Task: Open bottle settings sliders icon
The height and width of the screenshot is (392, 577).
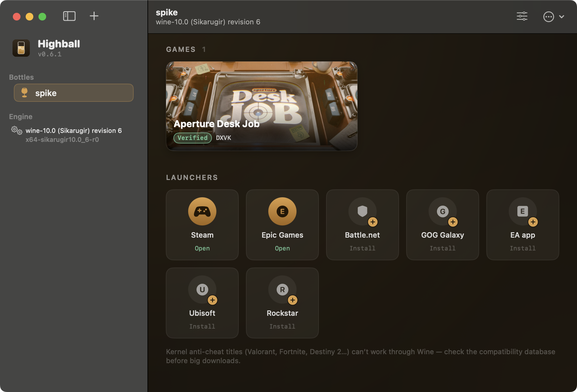Action: pos(522,16)
